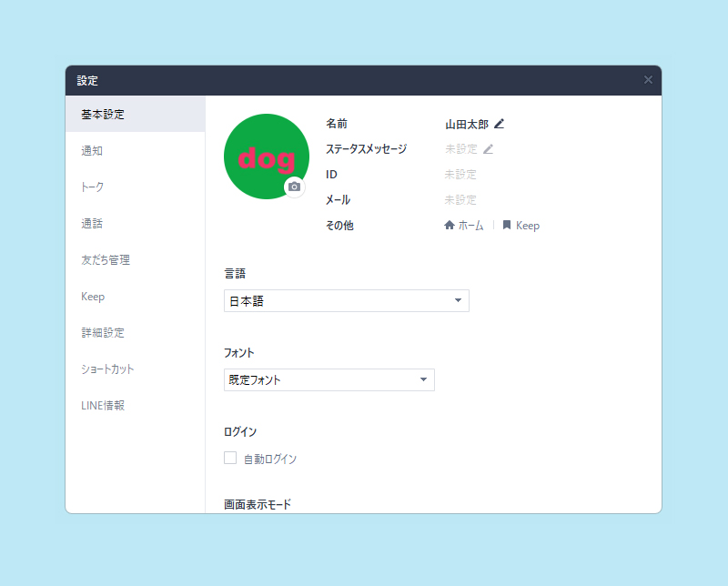
Task: Open home using the house icon
Action: pyautogui.click(x=450, y=225)
